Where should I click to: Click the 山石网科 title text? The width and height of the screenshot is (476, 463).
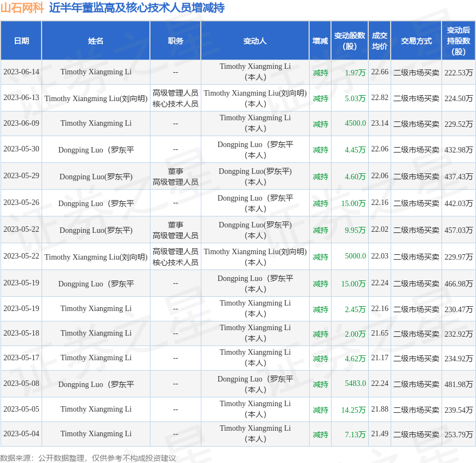coord(22,8)
